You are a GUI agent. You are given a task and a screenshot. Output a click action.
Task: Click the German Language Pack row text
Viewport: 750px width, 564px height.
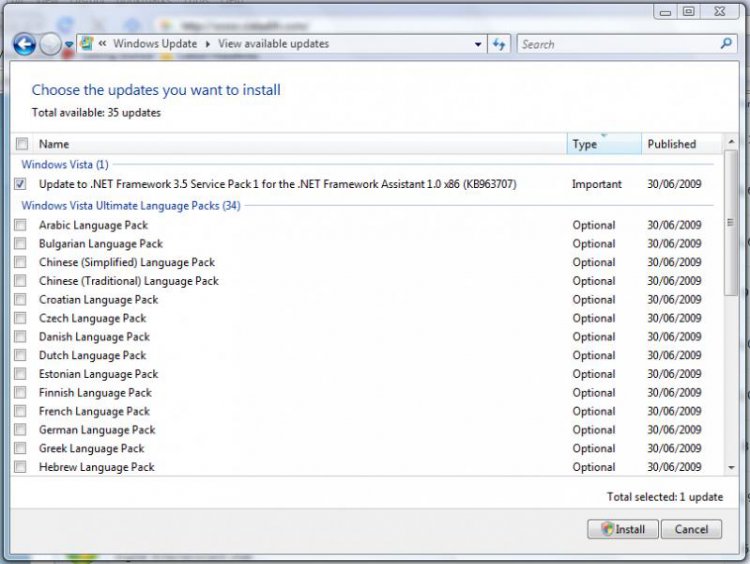(x=97, y=430)
